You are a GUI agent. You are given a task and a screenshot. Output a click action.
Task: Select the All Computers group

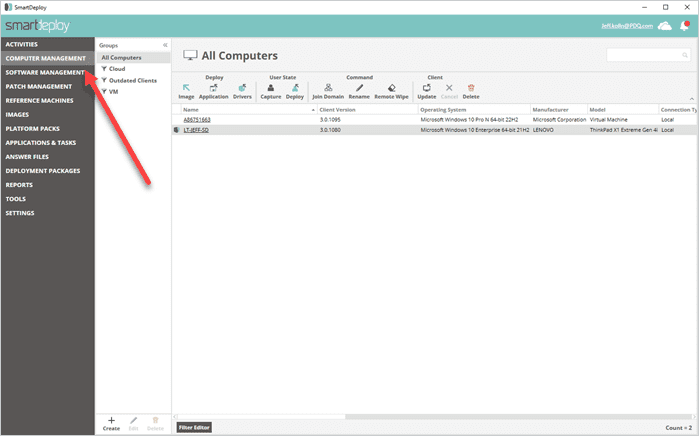(x=133, y=58)
